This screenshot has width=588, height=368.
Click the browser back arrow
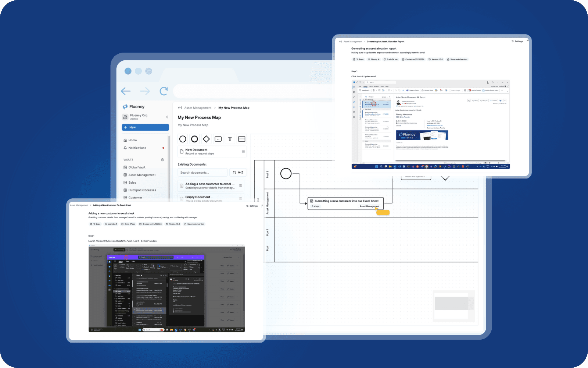click(126, 91)
